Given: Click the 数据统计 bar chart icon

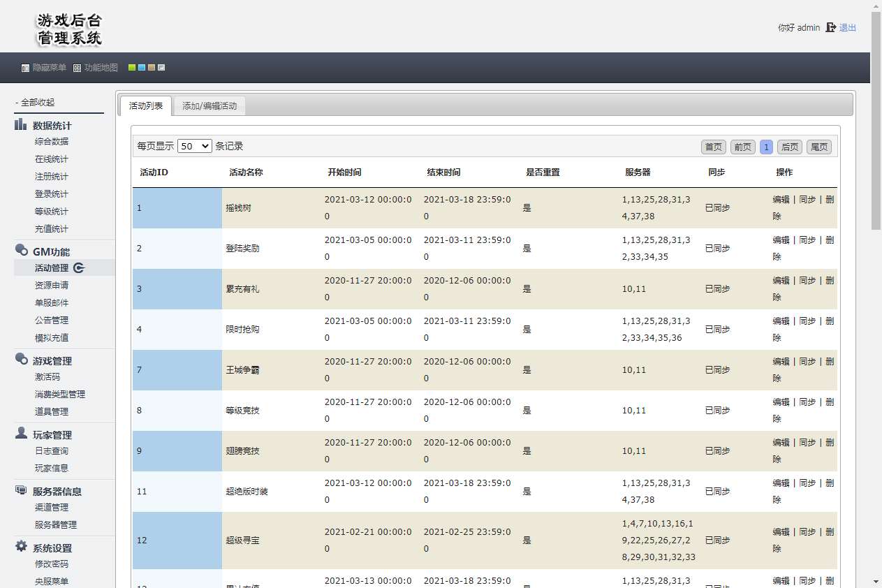Looking at the screenshot, I should click(21, 125).
